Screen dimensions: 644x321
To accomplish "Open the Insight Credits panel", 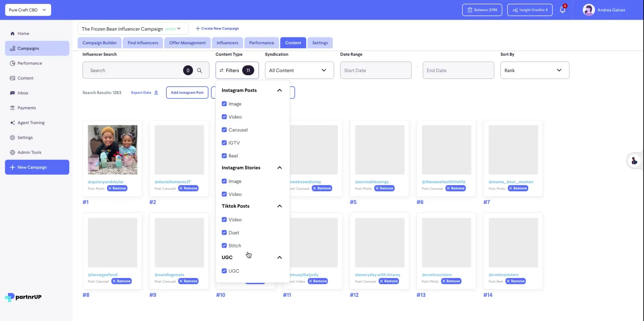I will (529, 10).
